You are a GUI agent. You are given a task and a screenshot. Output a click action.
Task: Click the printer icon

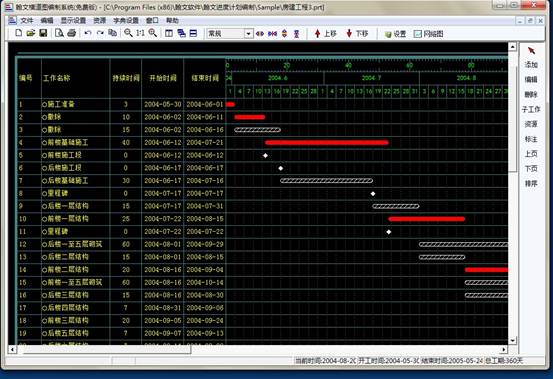72,33
